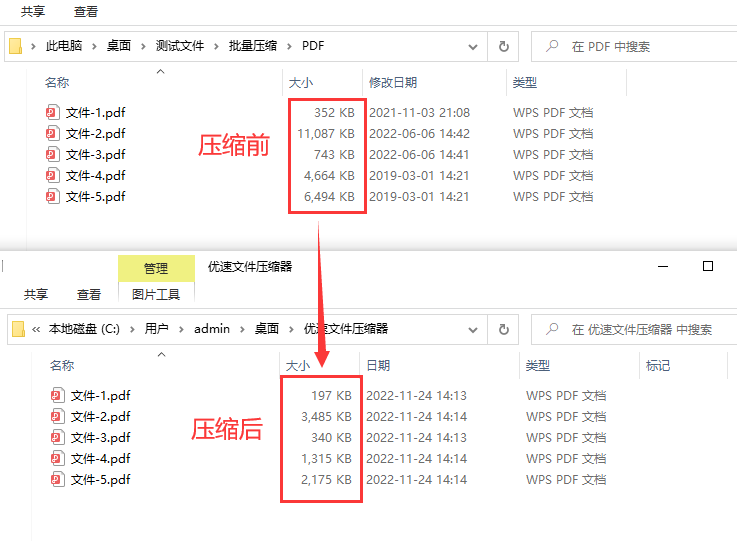The height and width of the screenshot is (541, 737).
Task: Open the 共享 tab in the PDF window
Action: point(33,11)
